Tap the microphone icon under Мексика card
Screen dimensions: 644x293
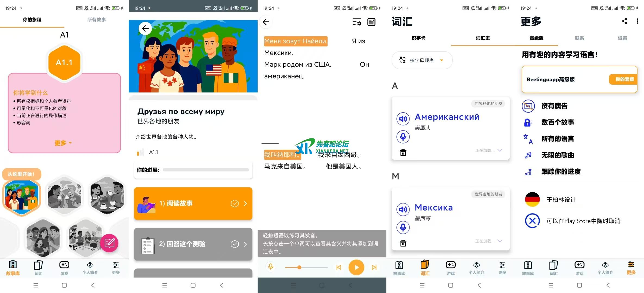click(x=403, y=228)
